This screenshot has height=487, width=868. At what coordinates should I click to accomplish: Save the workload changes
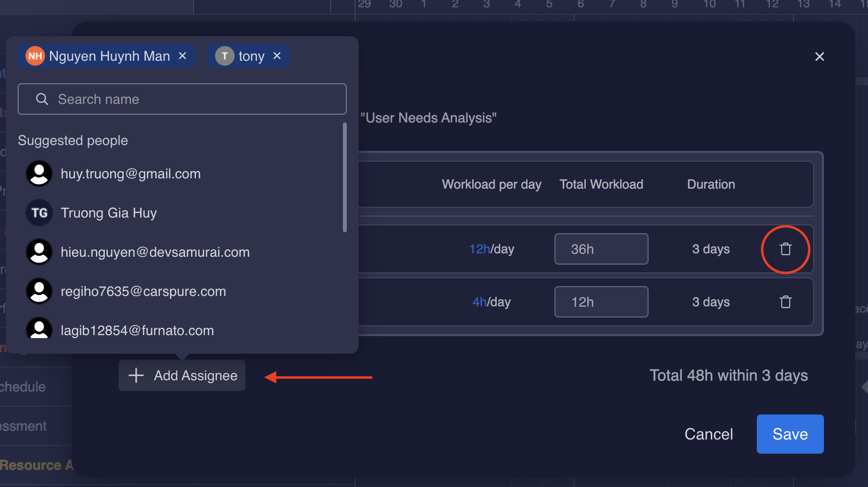(790, 434)
